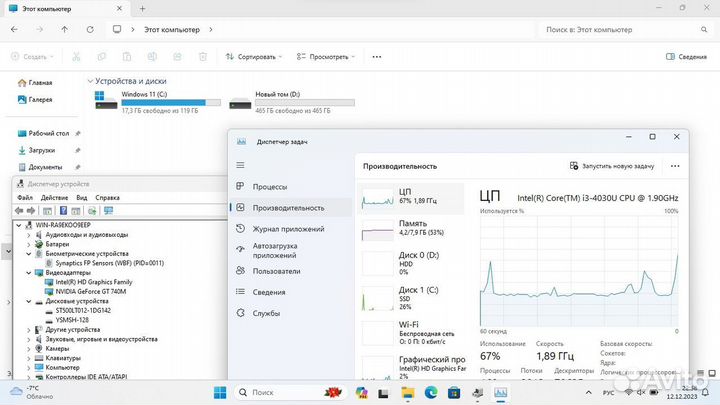
Task: Select Диск 0 (D:) performance item
Action: (x=411, y=263)
